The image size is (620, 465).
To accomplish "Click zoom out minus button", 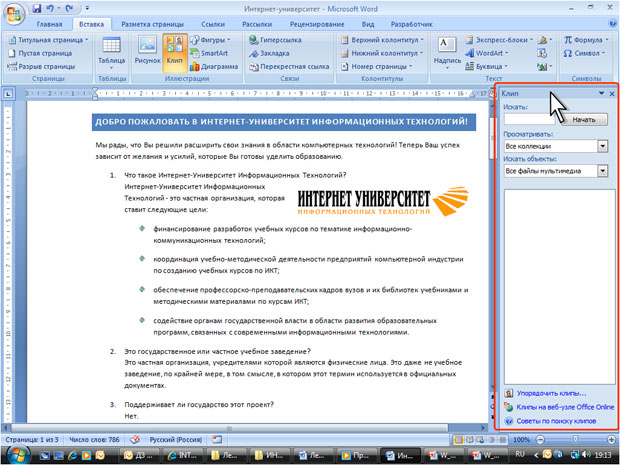I will tap(540, 439).
